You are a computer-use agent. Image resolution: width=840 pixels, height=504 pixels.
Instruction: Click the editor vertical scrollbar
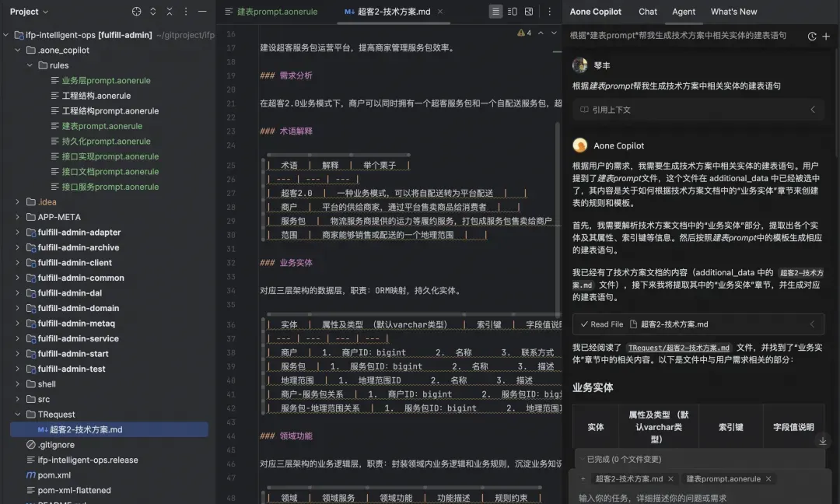[x=557, y=219]
